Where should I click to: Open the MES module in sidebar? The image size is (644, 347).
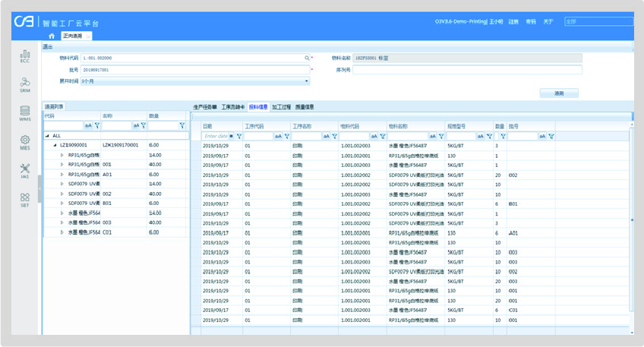click(x=25, y=142)
